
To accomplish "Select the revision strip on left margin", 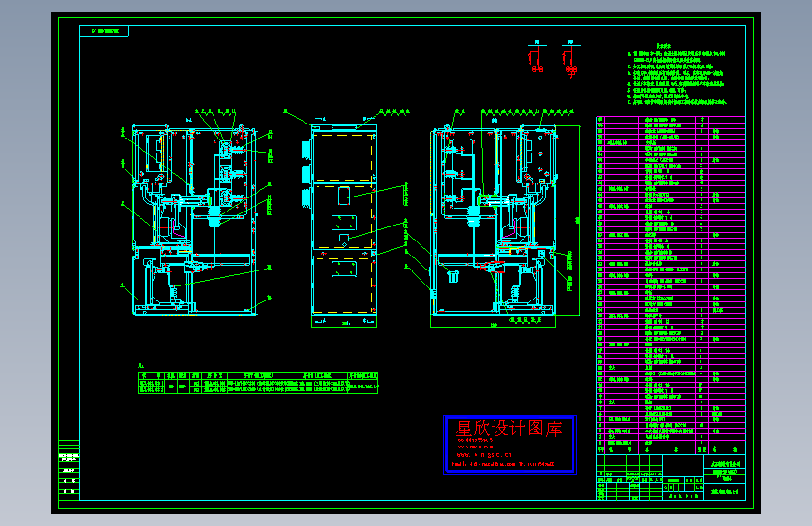I will (69, 470).
